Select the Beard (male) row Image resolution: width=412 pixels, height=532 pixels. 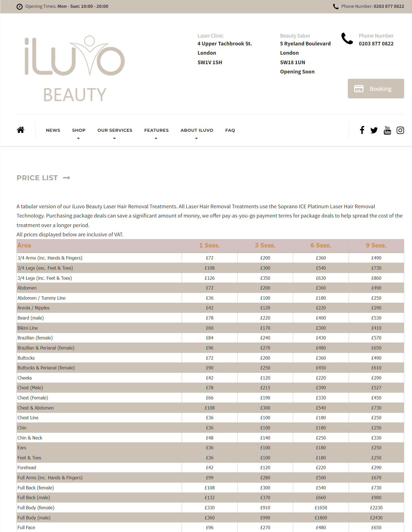click(x=210, y=318)
